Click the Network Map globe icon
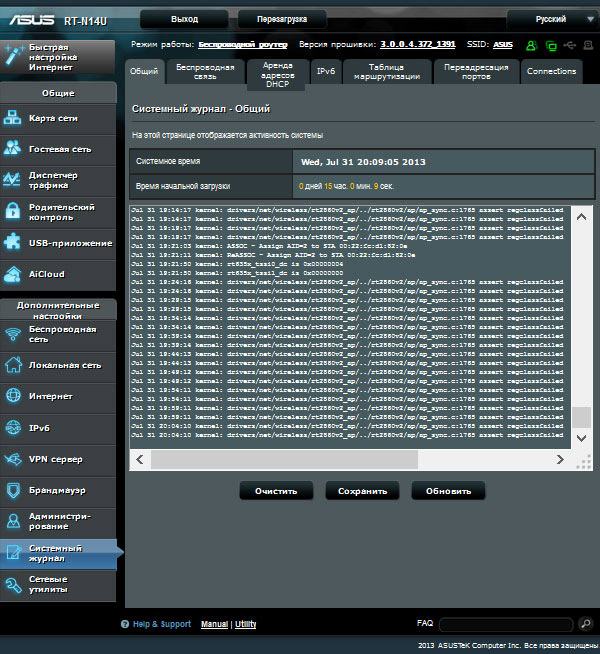Screen dimensions: 600x654 (x=13, y=118)
